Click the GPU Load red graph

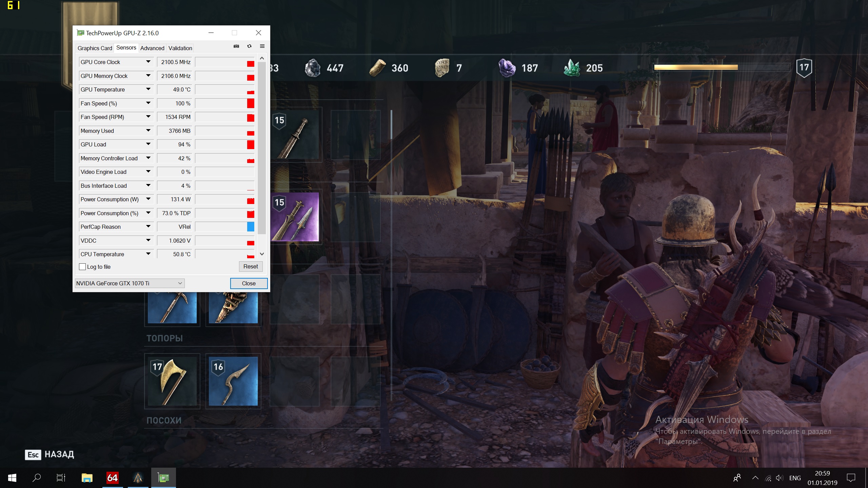pos(251,145)
